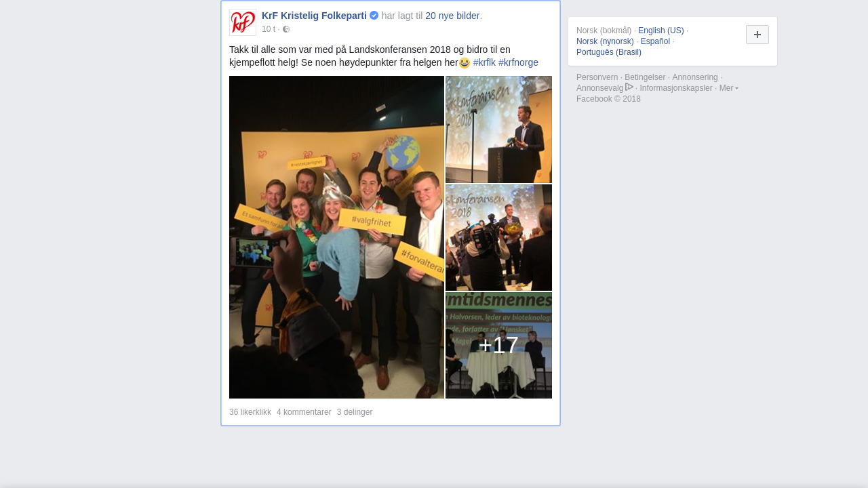This screenshot has width=868, height=488.
Task: View the 36 likerklikk list
Action: 250,412
